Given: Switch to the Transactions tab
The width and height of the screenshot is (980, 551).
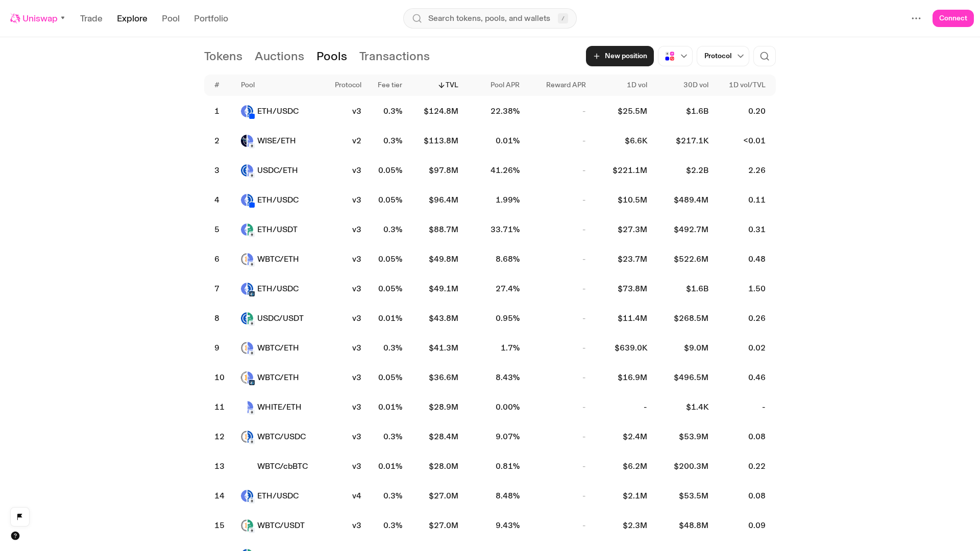Looking at the screenshot, I should (x=395, y=56).
